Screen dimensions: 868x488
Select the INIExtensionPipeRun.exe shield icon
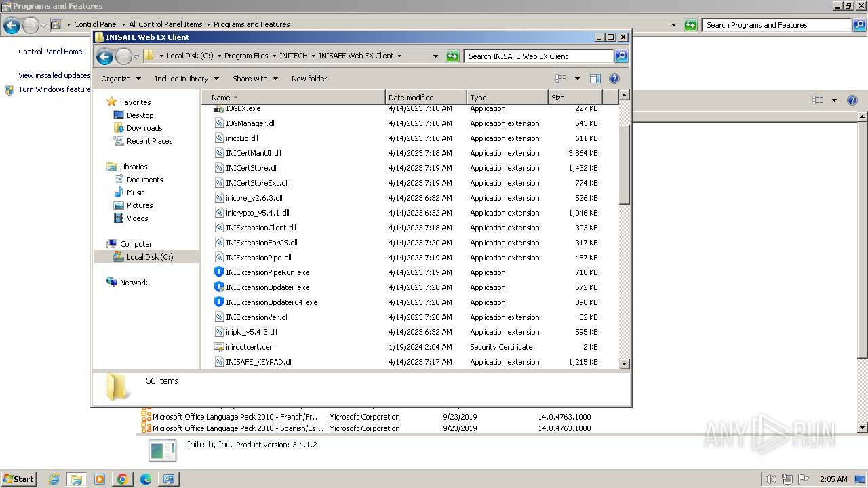(219, 272)
